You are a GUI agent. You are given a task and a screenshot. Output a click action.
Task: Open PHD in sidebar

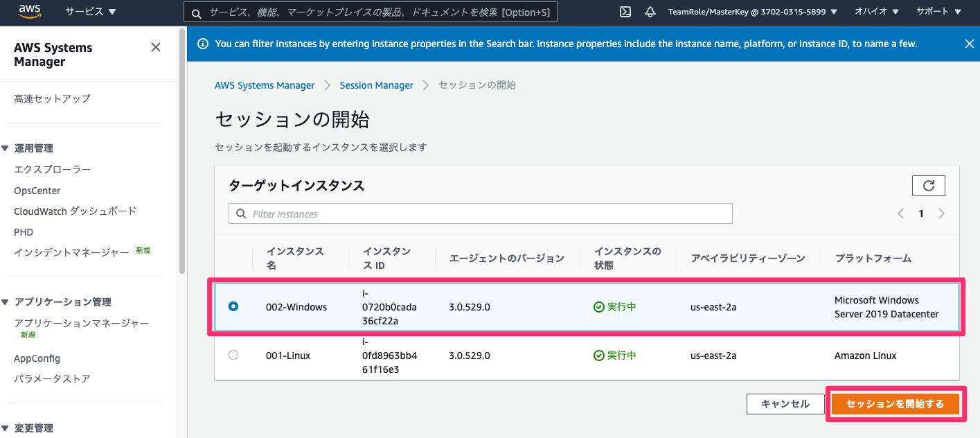coord(24,232)
